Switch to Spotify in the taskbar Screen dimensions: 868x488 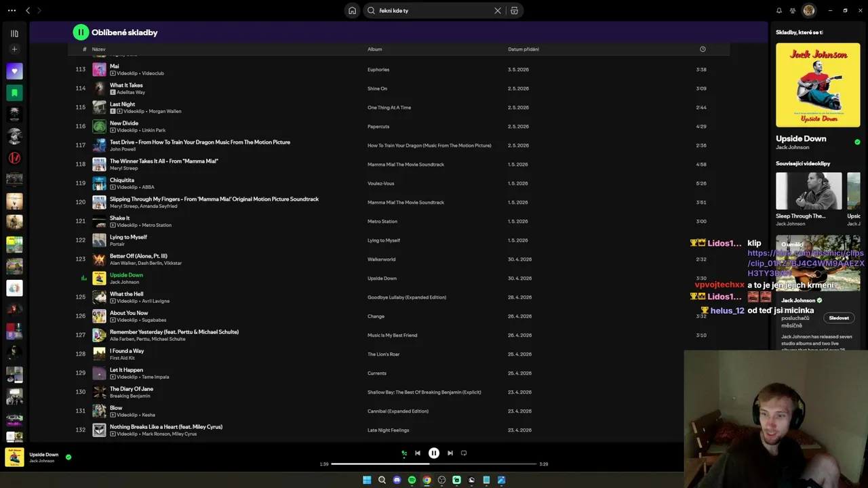click(x=412, y=480)
